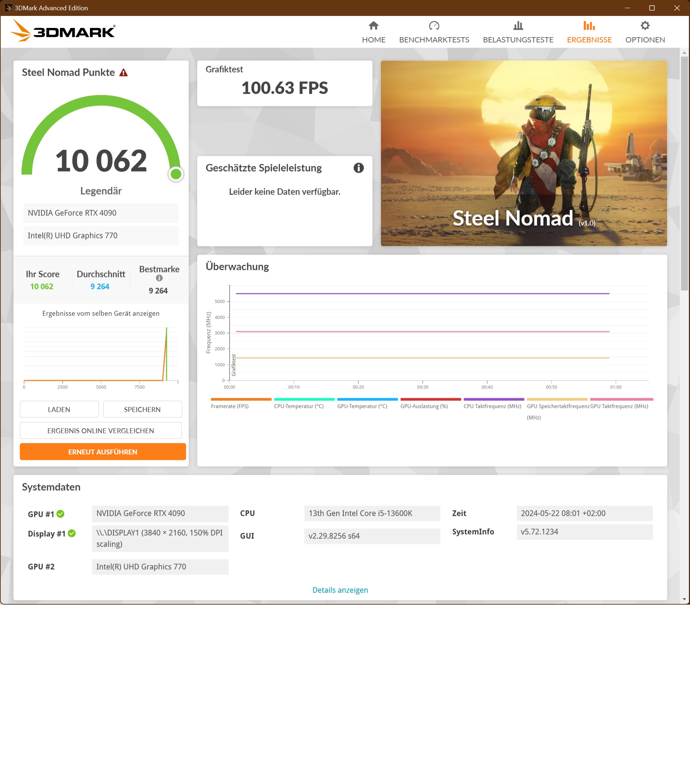The image size is (690, 784).
Task: Select Belastungsteste via bar chart icon
Action: click(x=518, y=31)
